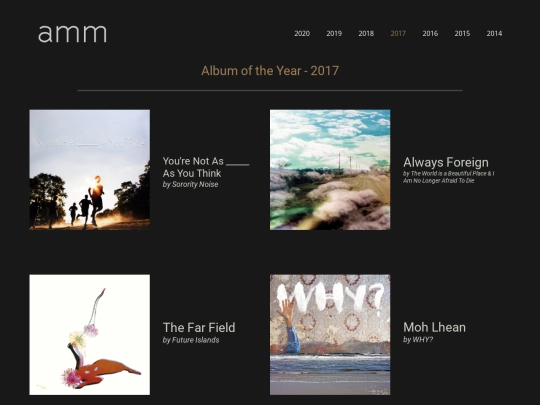View the 2015 albums list
540x405 pixels.
tap(462, 33)
